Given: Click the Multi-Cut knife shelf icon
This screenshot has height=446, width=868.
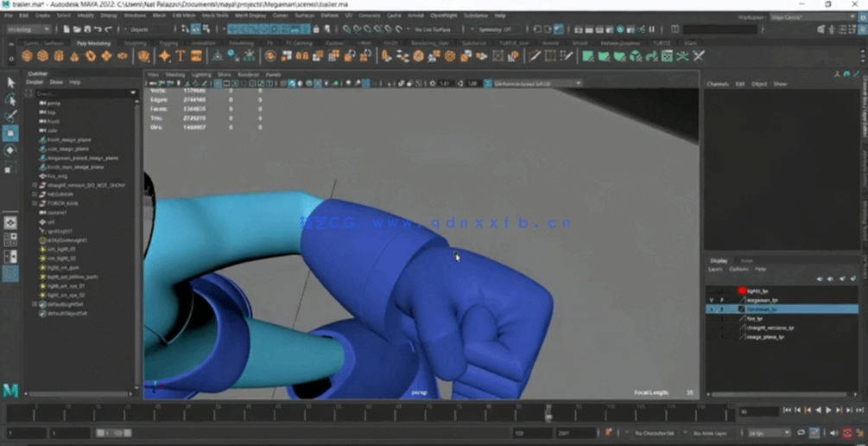Looking at the screenshot, I should (x=535, y=56).
